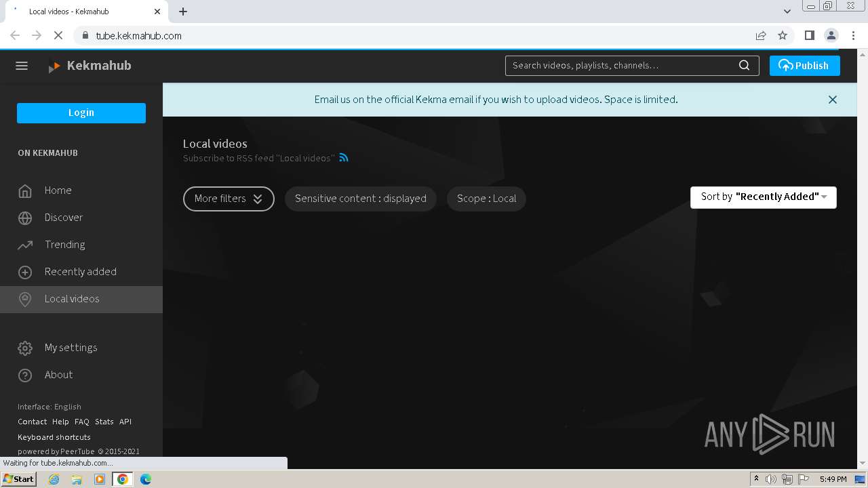Open the API link
The width and height of the screenshot is (868, 488).
click(125, 422)
